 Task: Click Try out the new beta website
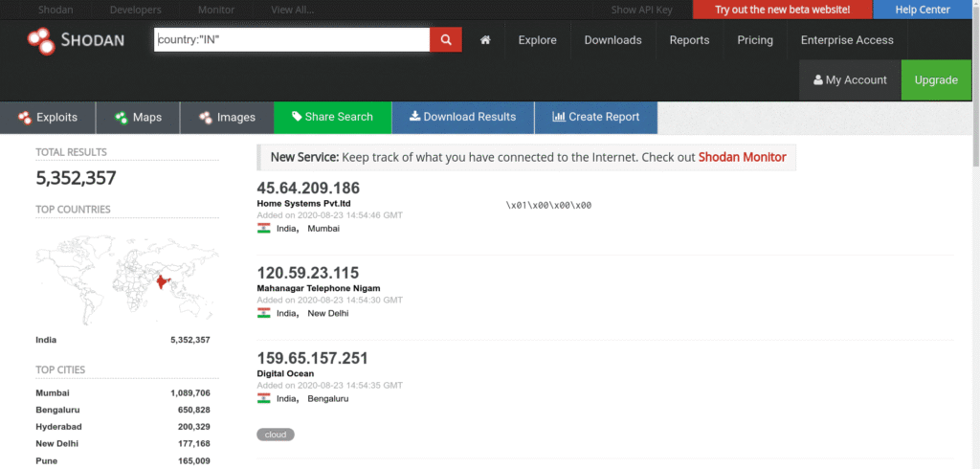click(x=783, y=10)
